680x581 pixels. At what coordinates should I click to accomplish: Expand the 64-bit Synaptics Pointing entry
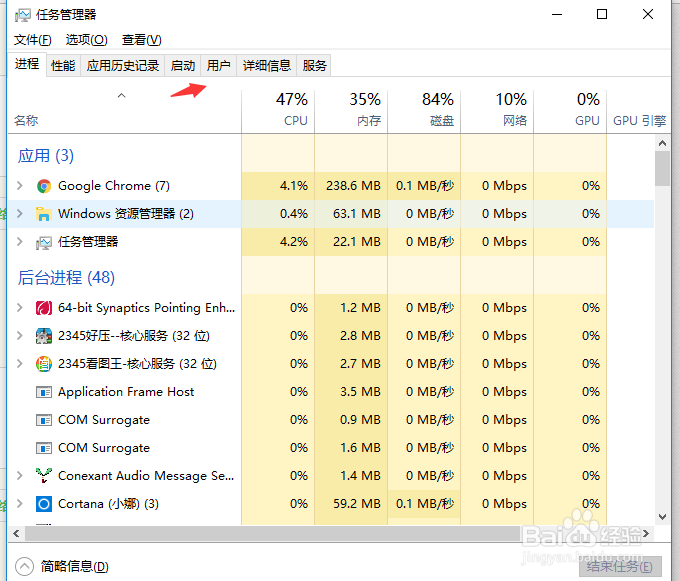[20, 308]
